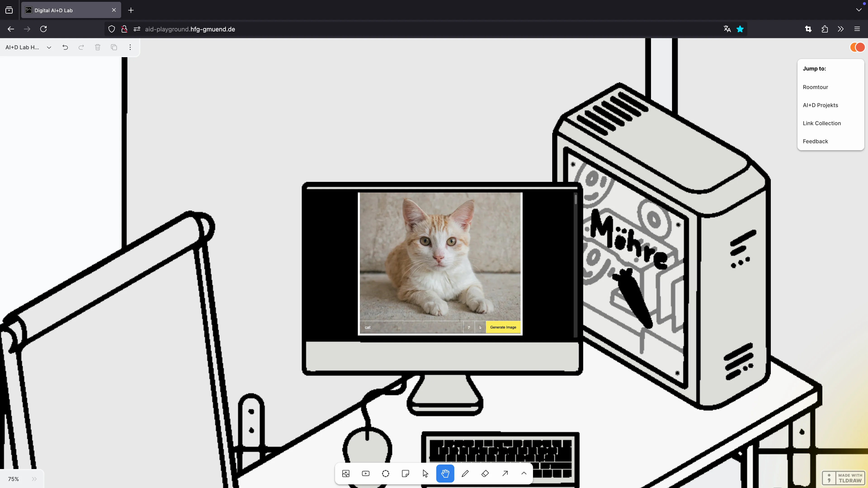Screen dimensions: 868x488
Task: Click the redo button in top bar
Action: (81, 47)
